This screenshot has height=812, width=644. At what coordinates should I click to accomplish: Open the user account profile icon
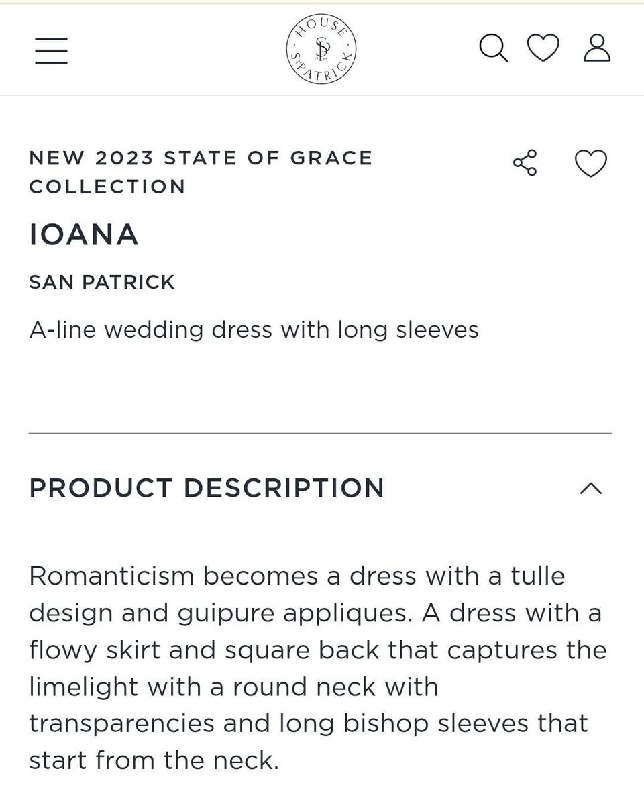coord(596,48)
